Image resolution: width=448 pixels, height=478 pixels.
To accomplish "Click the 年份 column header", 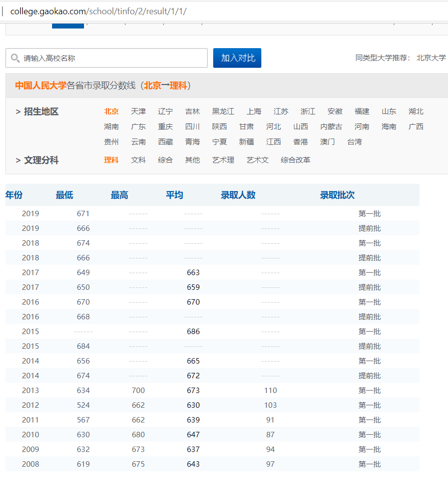I will click(14, 195).
